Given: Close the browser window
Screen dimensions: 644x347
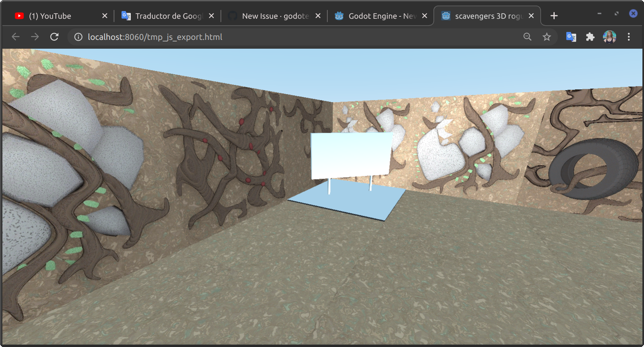Looking at the screenshot, I should pyautogui.click(x=633, y=14).
